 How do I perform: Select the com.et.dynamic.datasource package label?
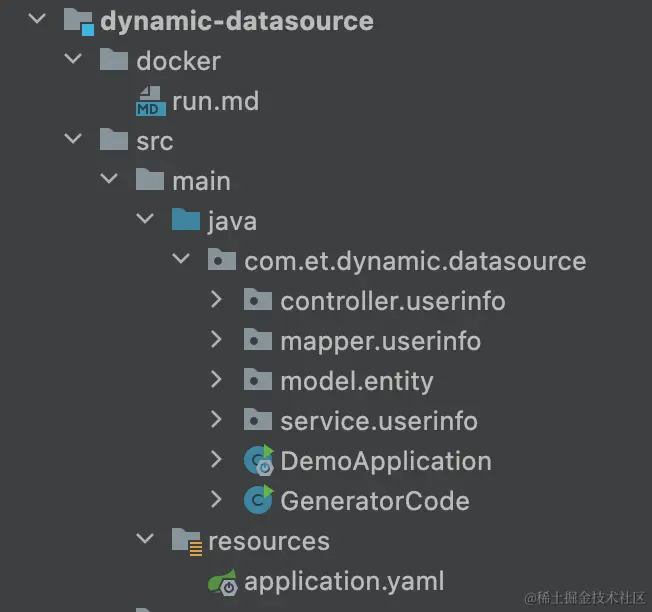pyautogui.click(x=415, y=261)
